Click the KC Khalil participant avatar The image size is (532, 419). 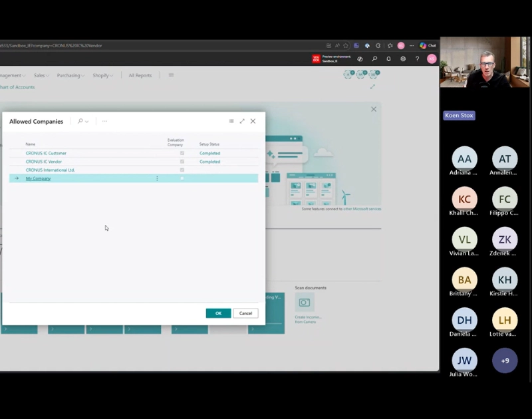(x=464, y=199)
